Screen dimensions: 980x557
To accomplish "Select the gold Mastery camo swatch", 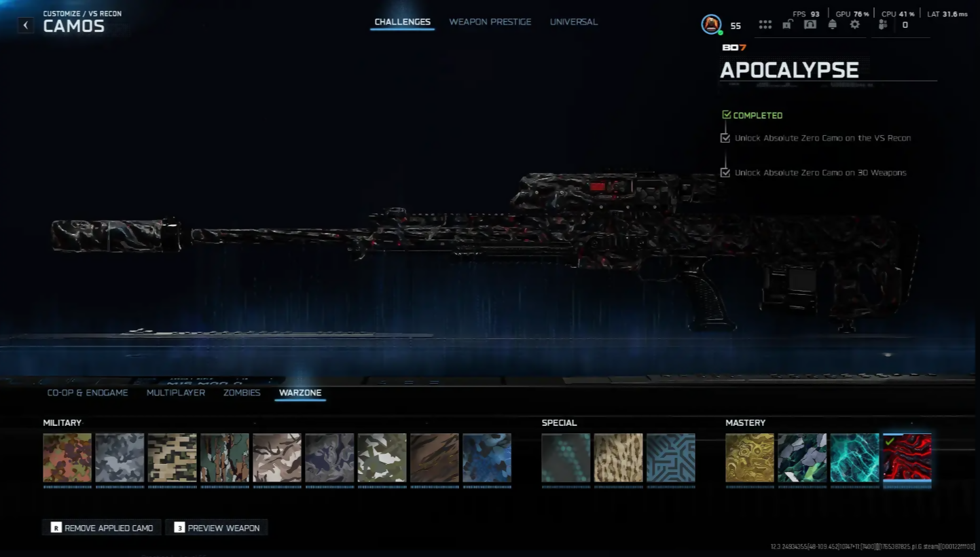I will point(750,458).
